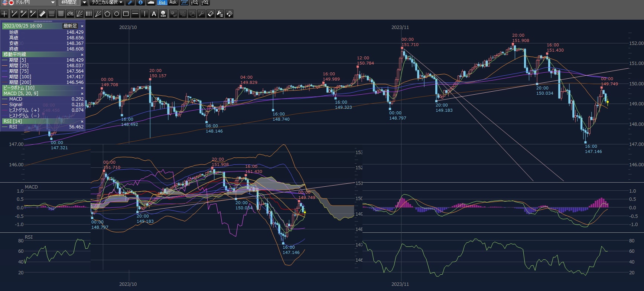644x291 pixels.
Task: Click the vertical zoom-out magnifier button
Action: (x=194, y=3)
